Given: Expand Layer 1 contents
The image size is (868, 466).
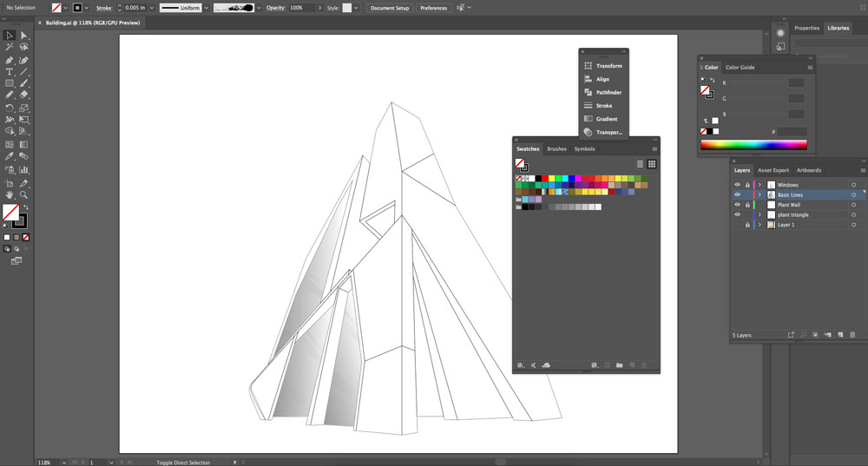Looking at the screenshot, I should tap(759, 225).
